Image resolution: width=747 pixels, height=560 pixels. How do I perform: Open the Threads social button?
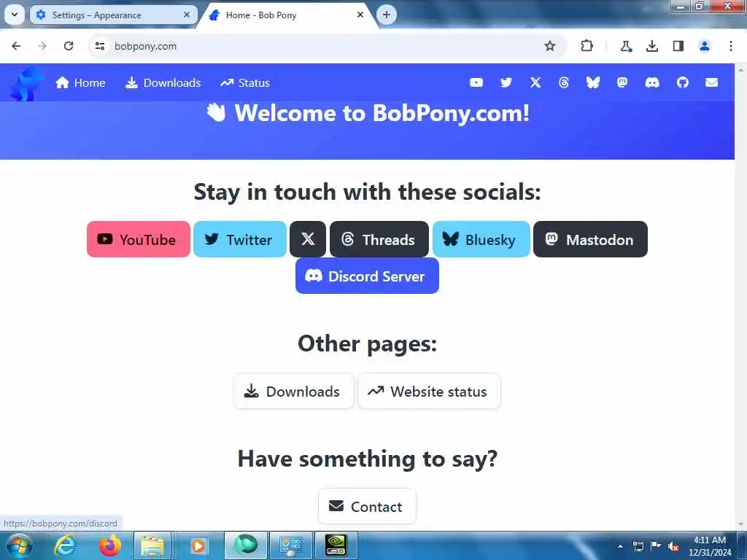[379, 239]
